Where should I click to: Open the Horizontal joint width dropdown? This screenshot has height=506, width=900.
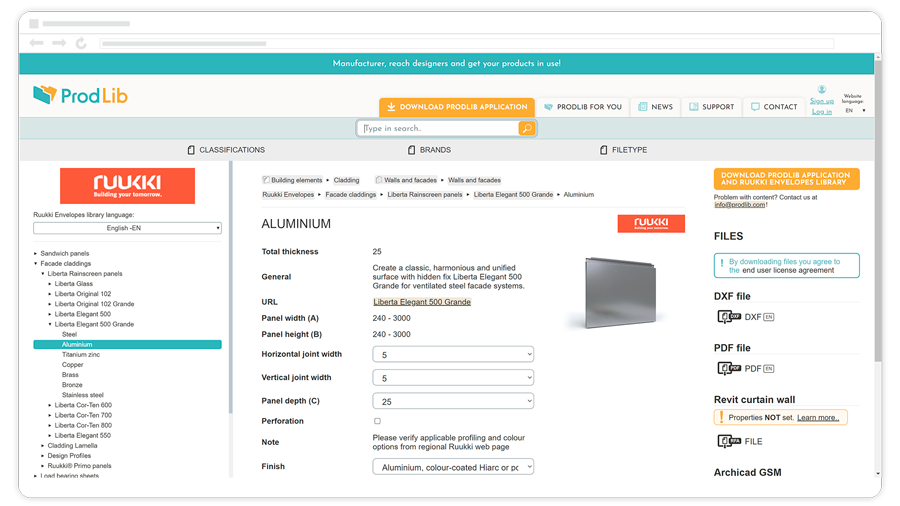point(453,354)
